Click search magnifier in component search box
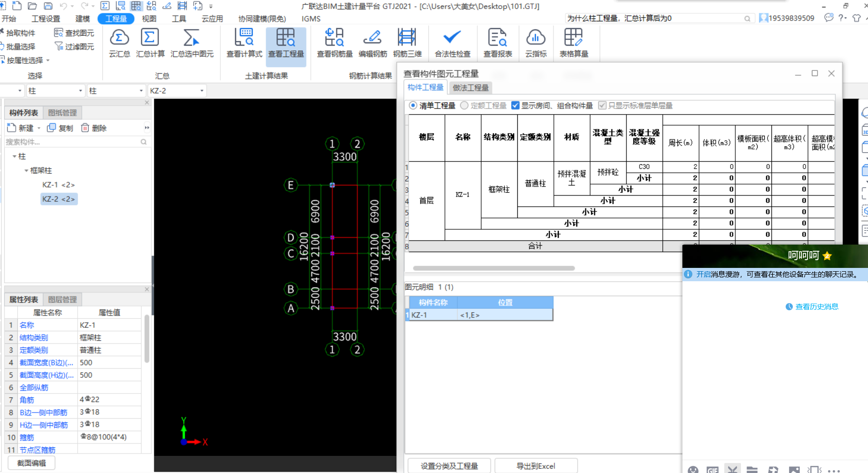 point(143,142)
